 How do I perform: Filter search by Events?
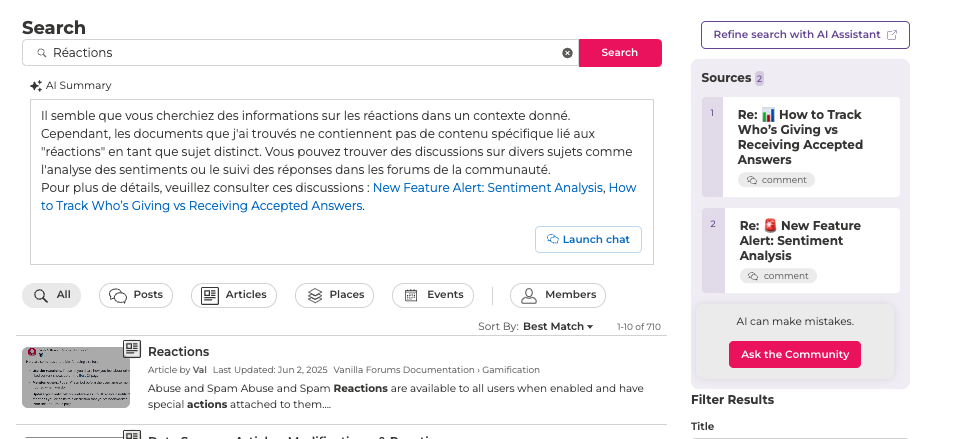pyautogui.click(x=433, y=295)
